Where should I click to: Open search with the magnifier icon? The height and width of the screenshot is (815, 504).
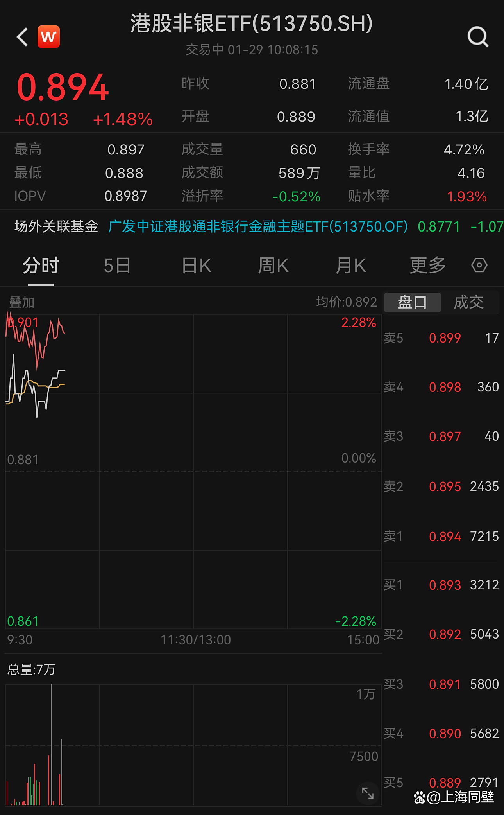(478, 37)
